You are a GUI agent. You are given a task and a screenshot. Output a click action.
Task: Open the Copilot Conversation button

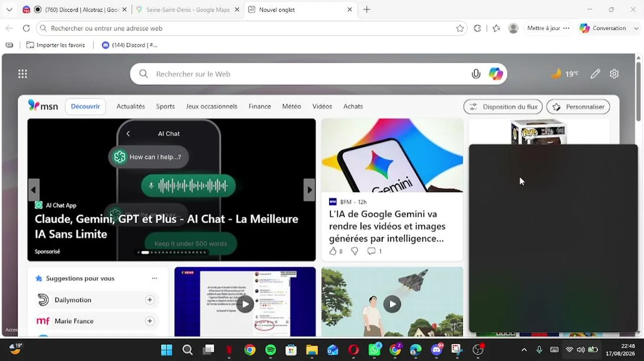tap(603, 29)
